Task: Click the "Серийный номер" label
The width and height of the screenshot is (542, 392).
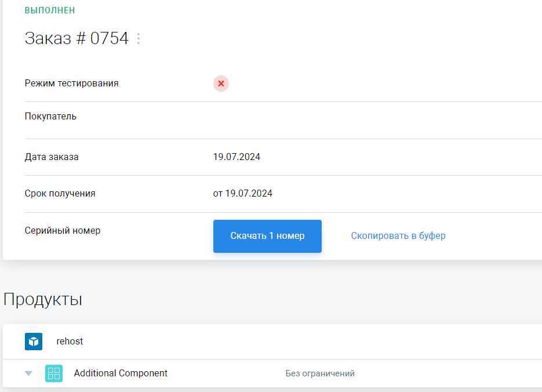Action: click(x=63, y=231)
